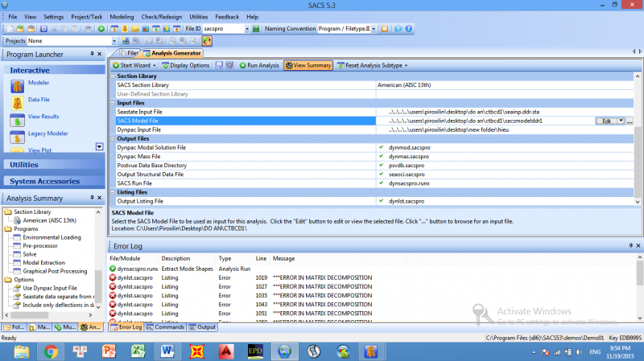Collapse the Input Files group
This screenshot has width=644, height=361.
113,103
